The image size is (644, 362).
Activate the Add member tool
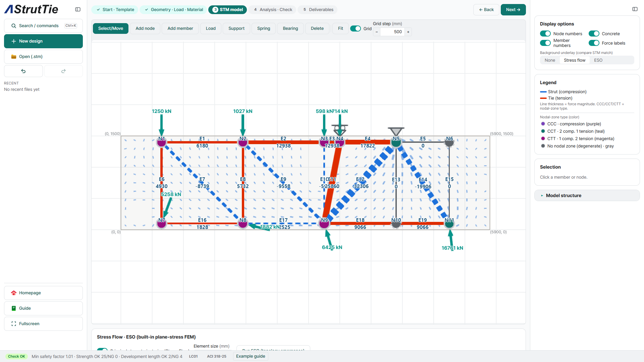pos(180,28)
